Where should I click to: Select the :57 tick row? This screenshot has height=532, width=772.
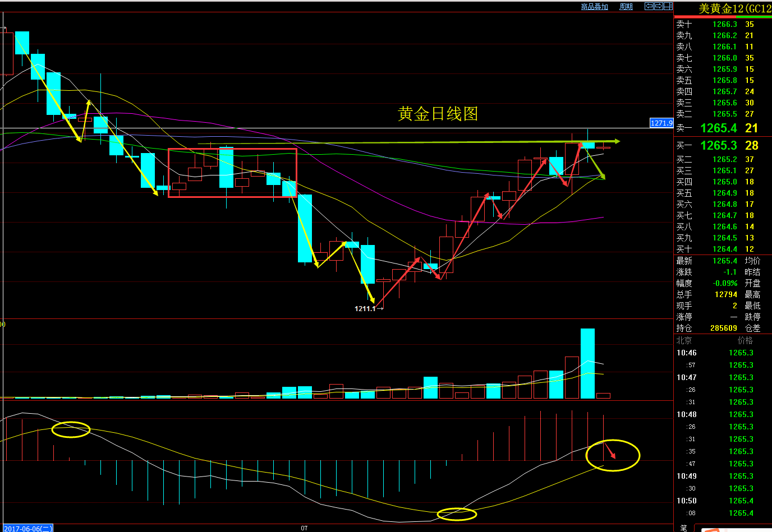click(x=723, y=365)
